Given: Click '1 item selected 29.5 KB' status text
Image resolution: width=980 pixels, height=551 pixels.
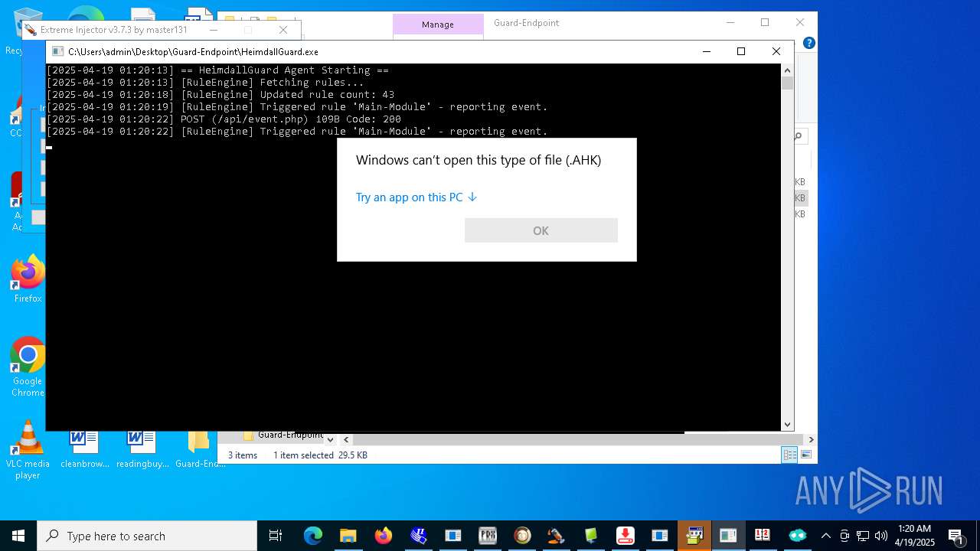Looking at the screenshot, I should [x=320, y=455].
